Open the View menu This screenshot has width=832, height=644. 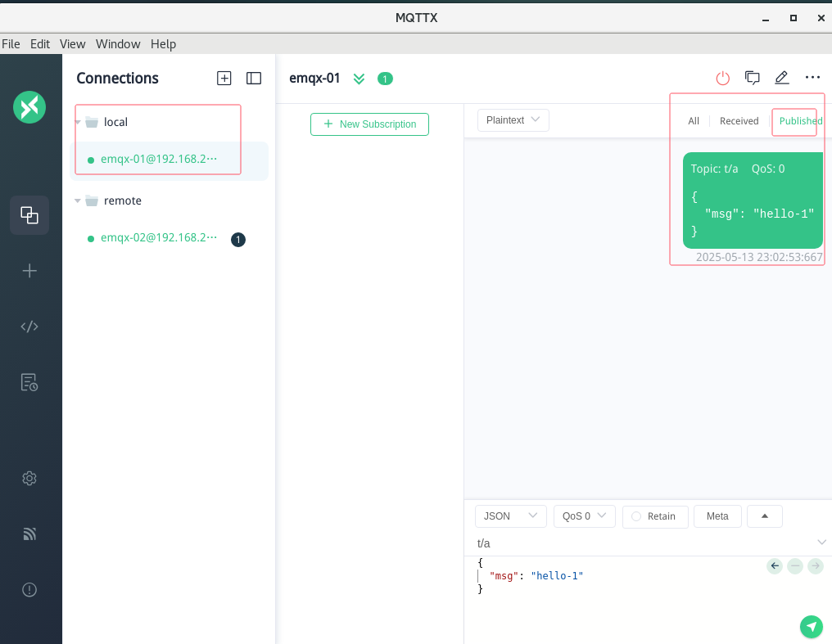73,44
